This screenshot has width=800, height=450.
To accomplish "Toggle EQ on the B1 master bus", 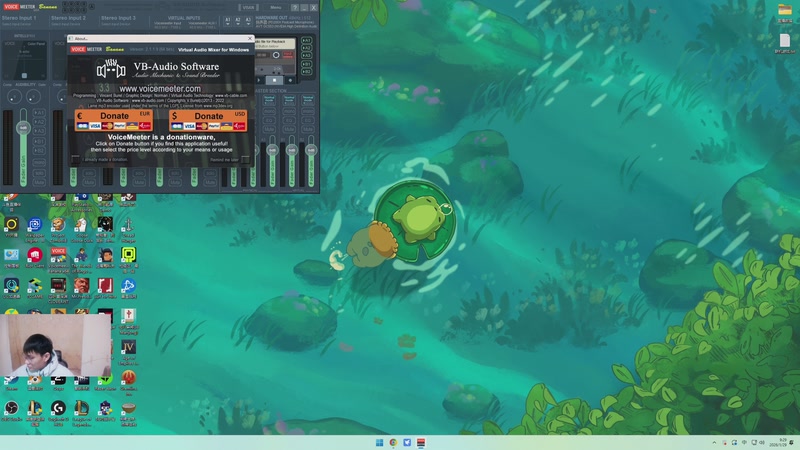I will [289, 120].
